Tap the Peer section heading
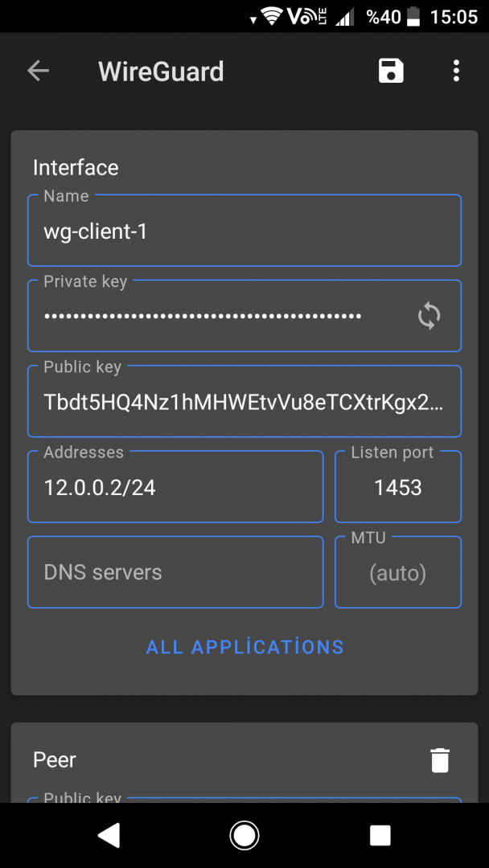The width and height of the screenshot is (489, 868). coord(54,759)
